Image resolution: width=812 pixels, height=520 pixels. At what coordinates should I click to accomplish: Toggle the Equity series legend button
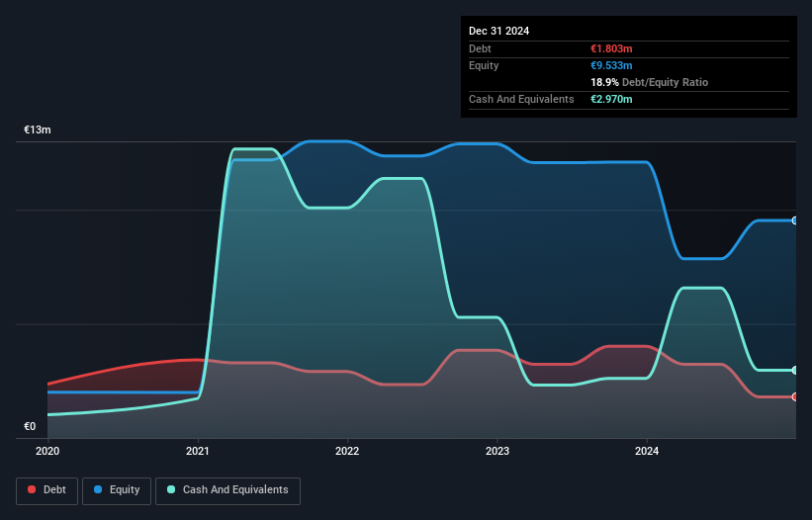click(x=117, y=490)
